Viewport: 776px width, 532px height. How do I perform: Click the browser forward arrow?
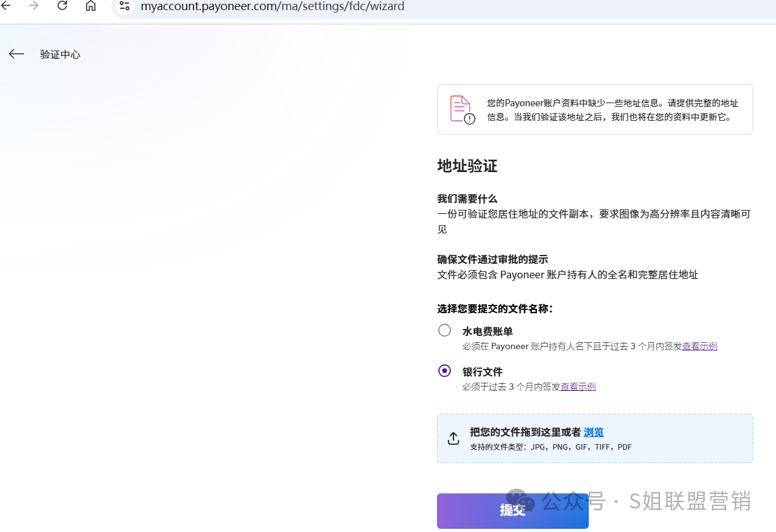(34, 6)
